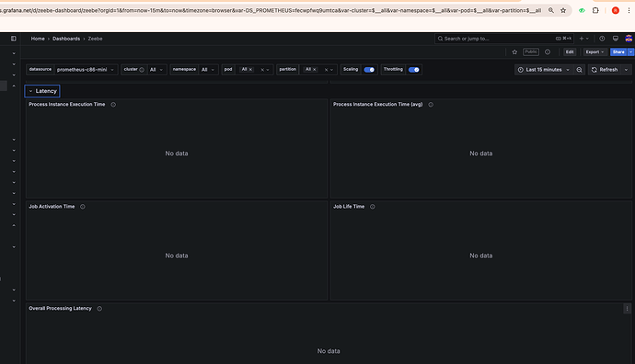635x364 pixels.
Task: Open the news feed icon in header
Action: (616, 39)
